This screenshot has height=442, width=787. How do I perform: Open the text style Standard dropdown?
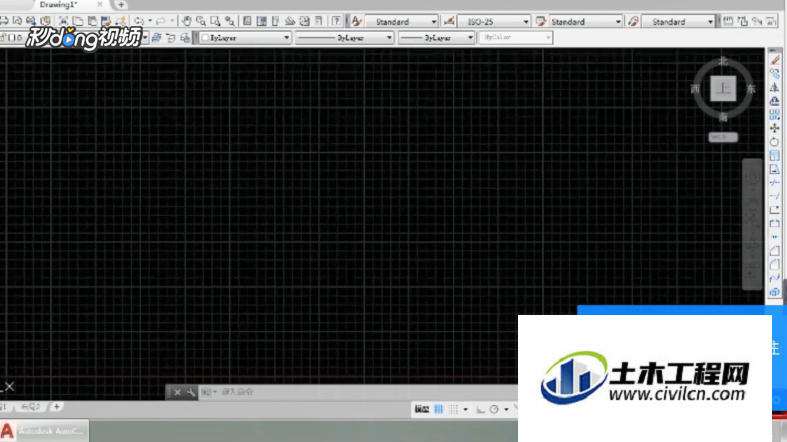(402, 22)
